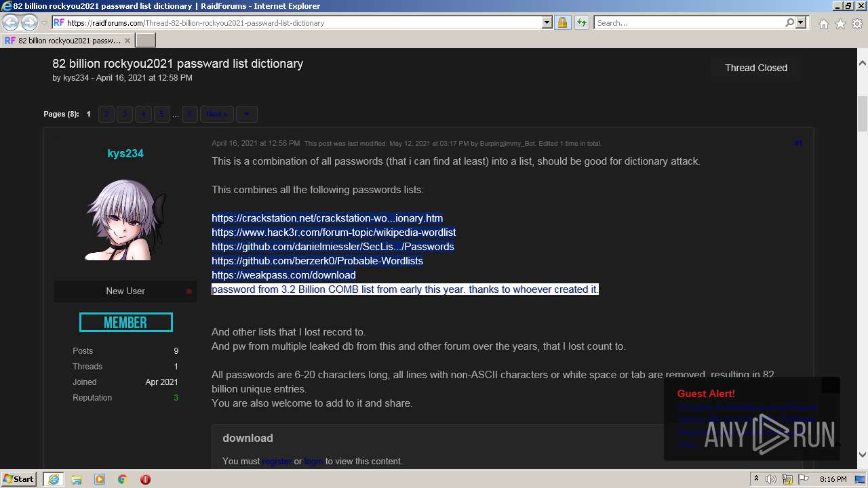Viewport: 868px width, 488px height.
Task: Click the vertical scrollbar thumb
Action: (x=863, y=114)
